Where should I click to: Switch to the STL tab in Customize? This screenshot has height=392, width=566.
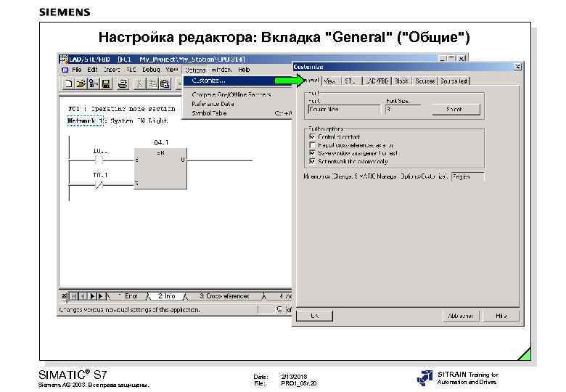click(350, 81)
